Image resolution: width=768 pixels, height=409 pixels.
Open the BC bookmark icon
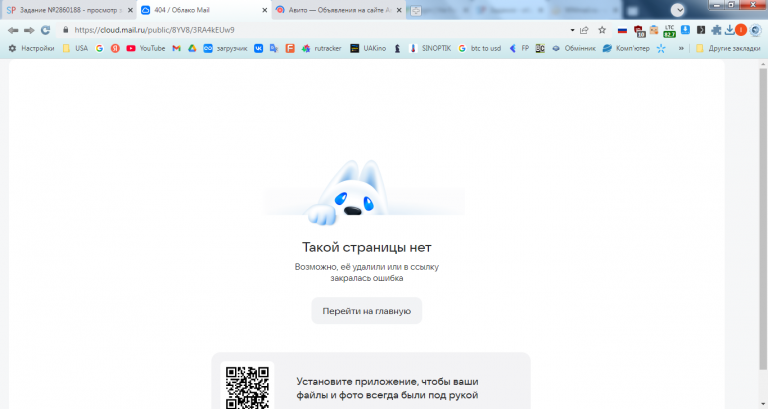coord(540,48)
